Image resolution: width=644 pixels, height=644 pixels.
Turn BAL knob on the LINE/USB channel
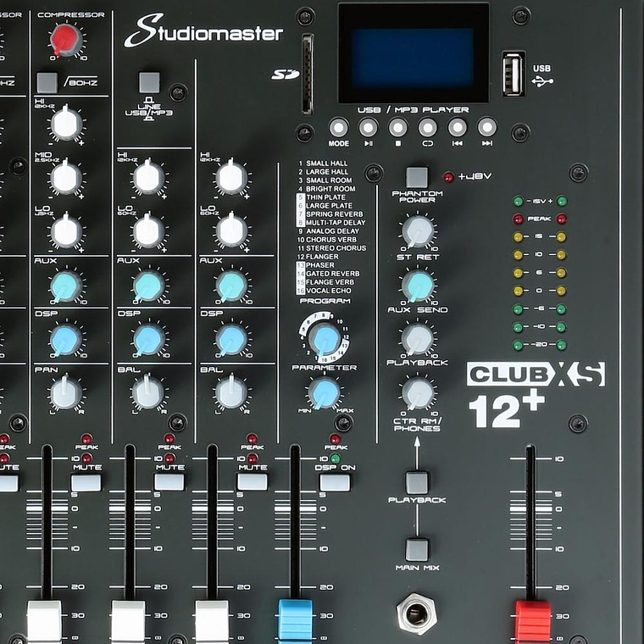[148, 393]
